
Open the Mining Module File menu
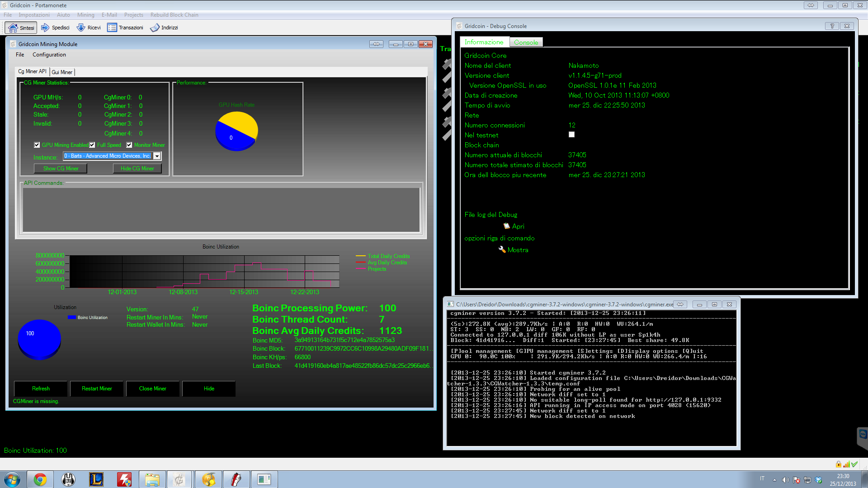pos(20,55)
